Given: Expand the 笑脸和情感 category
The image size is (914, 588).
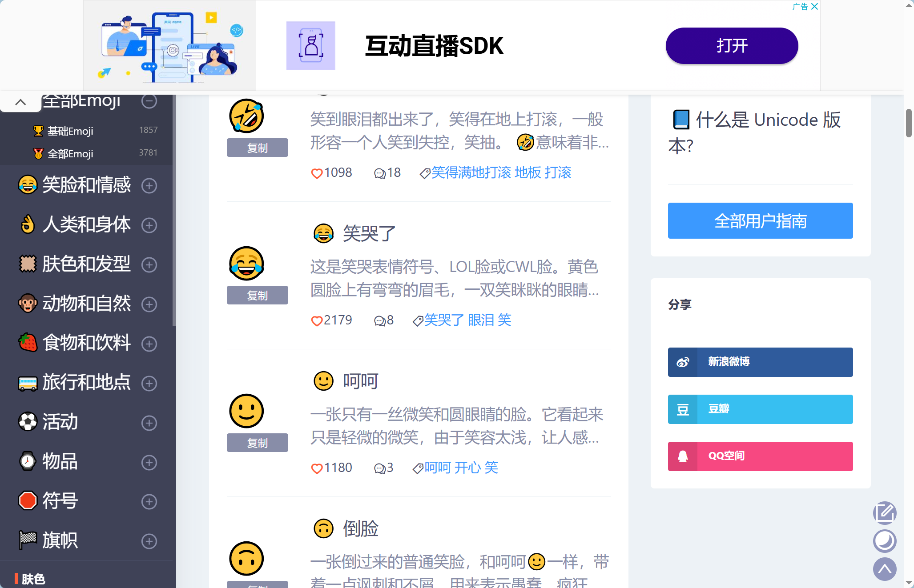Looking at the screenshot, I should pos(149,185).
